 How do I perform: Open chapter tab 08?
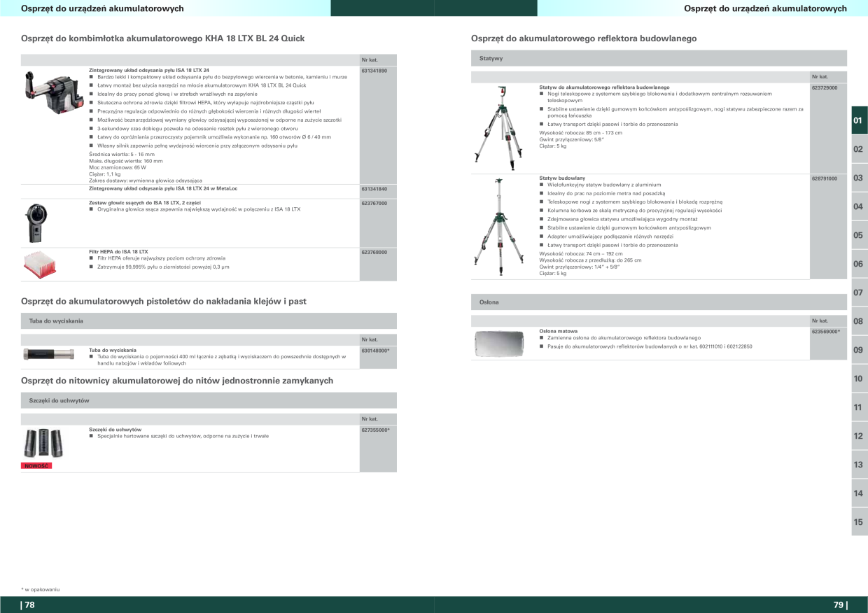(859, 321)
